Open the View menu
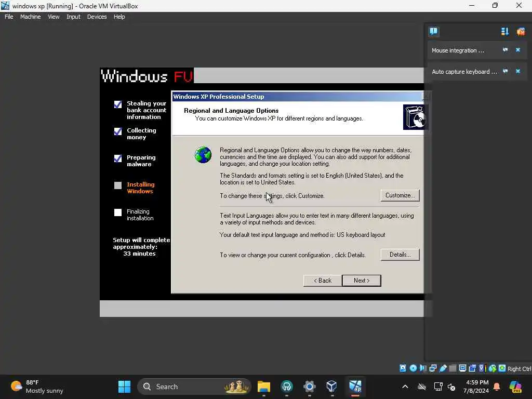 point(54,17)
